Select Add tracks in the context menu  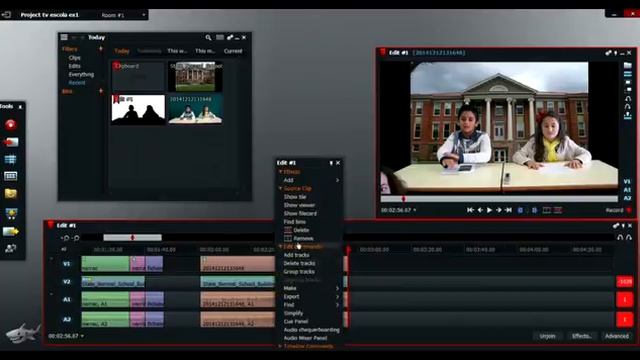pyautogui.click(x=296, y=255)
